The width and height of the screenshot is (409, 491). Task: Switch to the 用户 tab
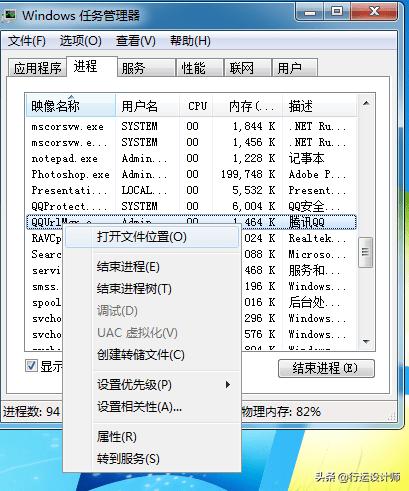[295, 68]
